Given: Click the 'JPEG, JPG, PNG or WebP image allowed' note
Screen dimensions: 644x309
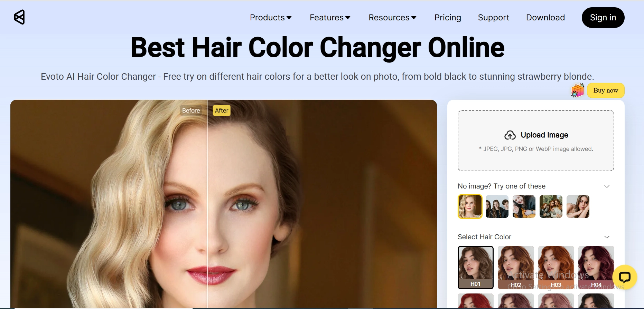Looking at the screenshot, I should point(536,149).
